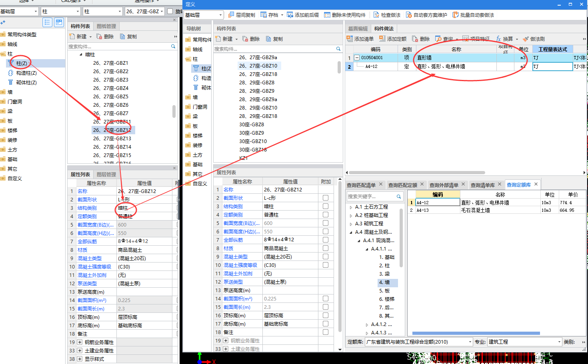Screen dimensions: 588x364
Task: Tick the 备注 附加 checkbox
Action: pyautogui.click(x=326, y=332)
